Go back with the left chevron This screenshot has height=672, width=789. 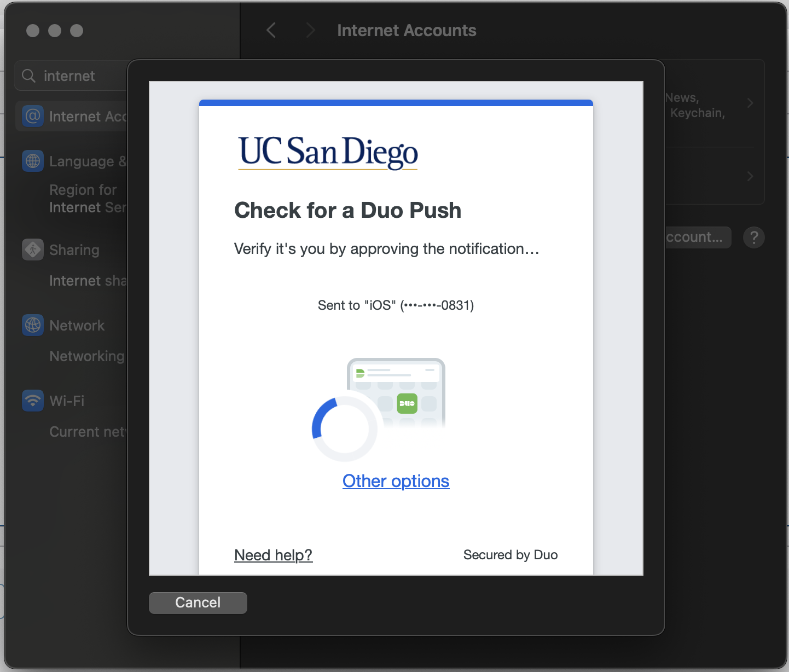click(271, 30)
